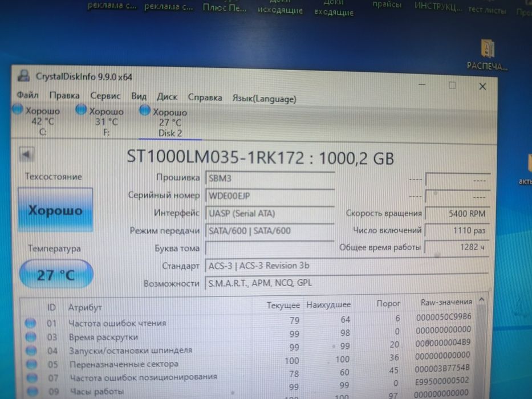Click raw value E99500000502
Screen dimensions: 532x399
[x=442, y=381]
